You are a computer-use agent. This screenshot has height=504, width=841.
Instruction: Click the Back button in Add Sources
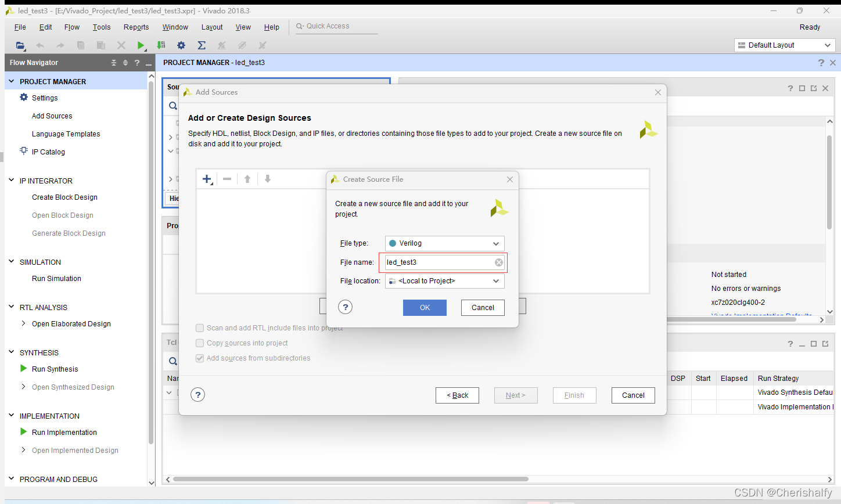(457, 395)
